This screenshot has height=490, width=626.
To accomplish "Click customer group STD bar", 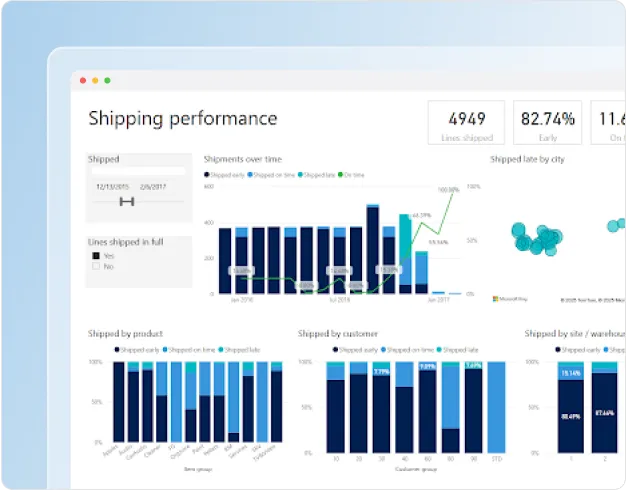I will click(496, 407).
